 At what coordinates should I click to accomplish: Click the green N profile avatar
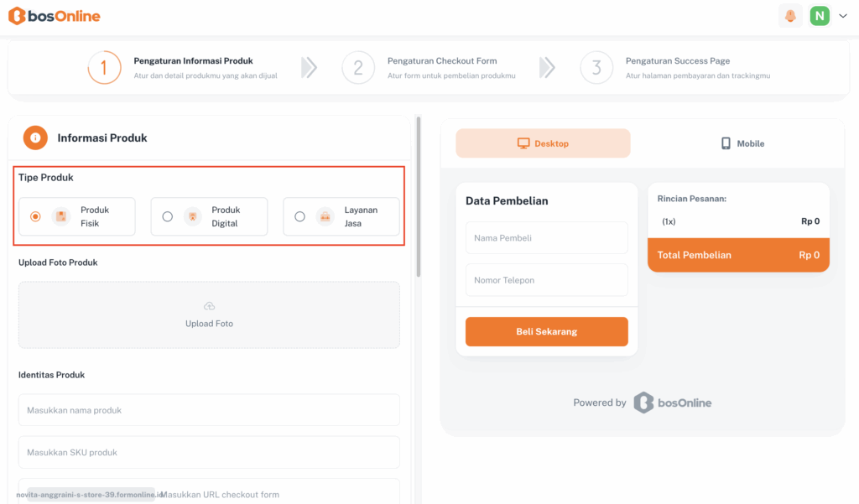tap(819, 16)
